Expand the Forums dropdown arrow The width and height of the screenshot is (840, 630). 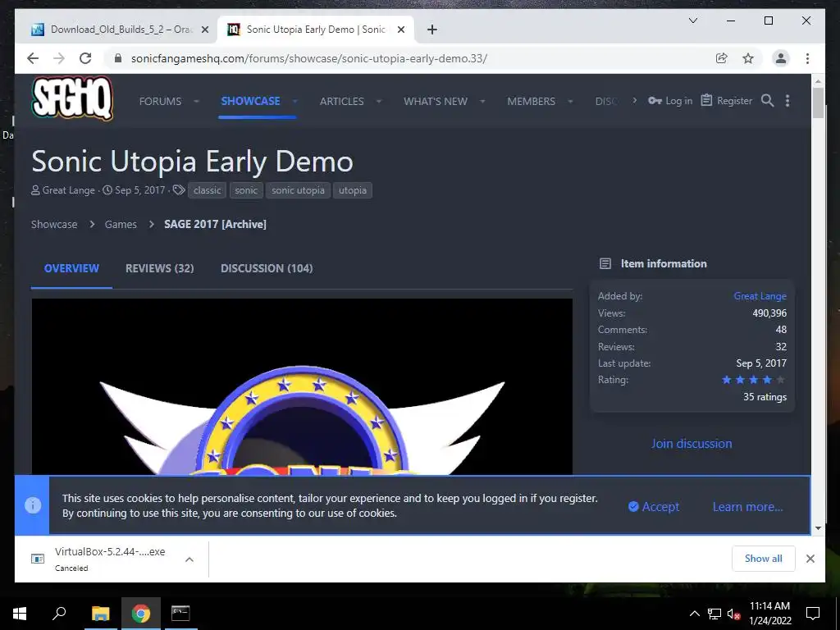click(196, 101)
